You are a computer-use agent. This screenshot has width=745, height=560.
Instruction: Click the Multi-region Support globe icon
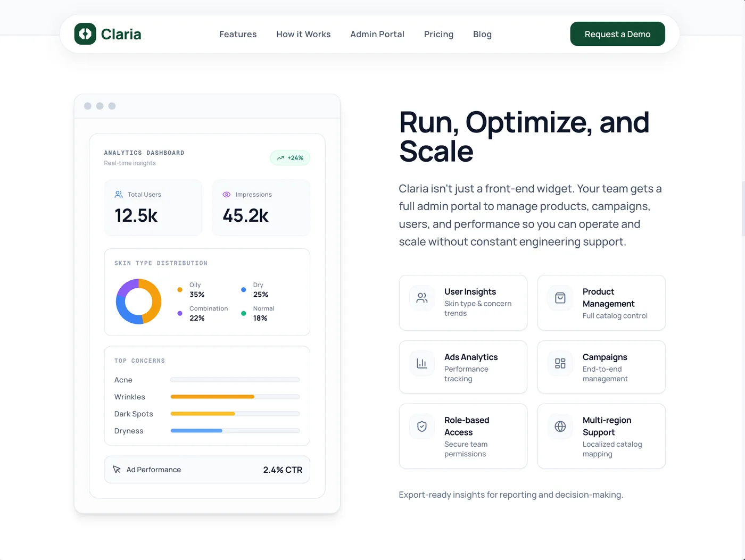(560, 427)
